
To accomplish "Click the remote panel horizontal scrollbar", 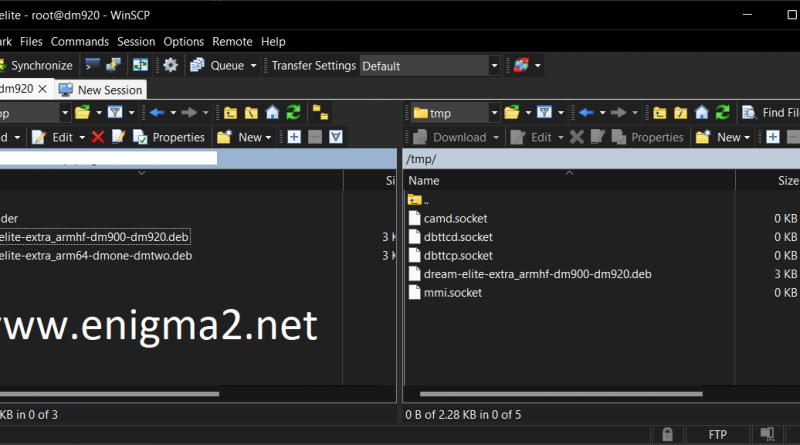I will [x=561, y=394].
